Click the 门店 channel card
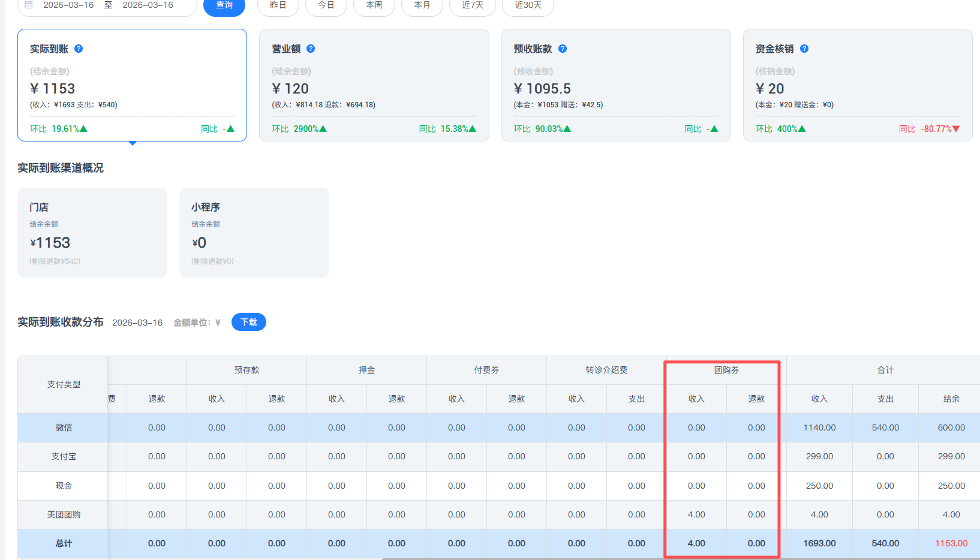Viewport: 980px width, 560px height. [x=92, y=232]
